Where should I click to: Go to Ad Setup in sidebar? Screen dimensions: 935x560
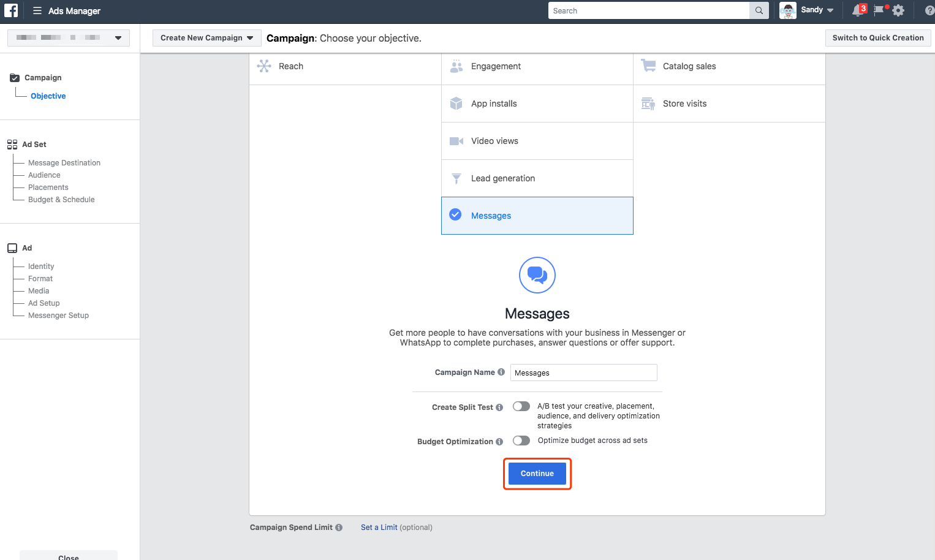(44, 303)
